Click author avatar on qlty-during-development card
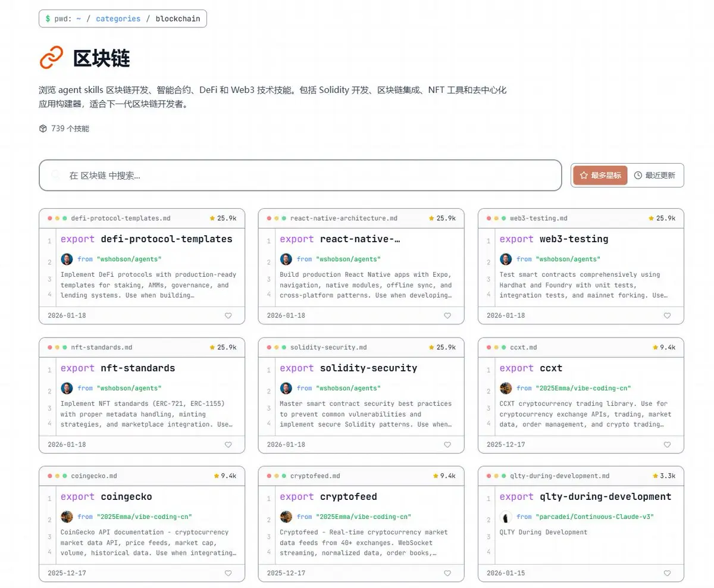This screenshot has height=588, width=714. point(506,517)
